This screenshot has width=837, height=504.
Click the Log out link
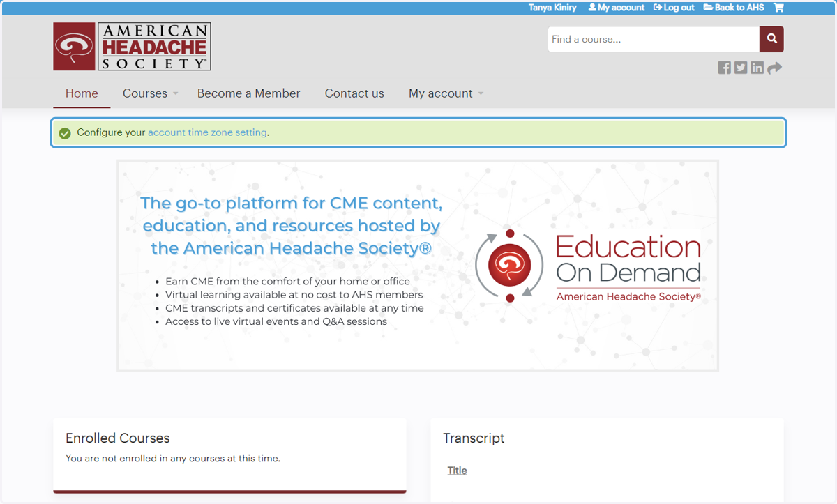click(674, 8)
